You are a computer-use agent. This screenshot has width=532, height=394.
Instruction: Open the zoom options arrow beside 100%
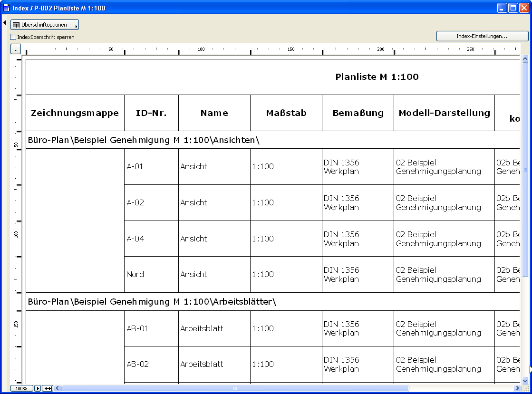click(38, 388)
